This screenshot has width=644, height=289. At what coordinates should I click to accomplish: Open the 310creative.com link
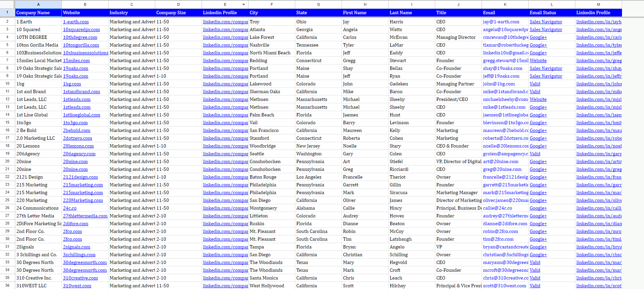pyautogui.click(x=80, y=279)
